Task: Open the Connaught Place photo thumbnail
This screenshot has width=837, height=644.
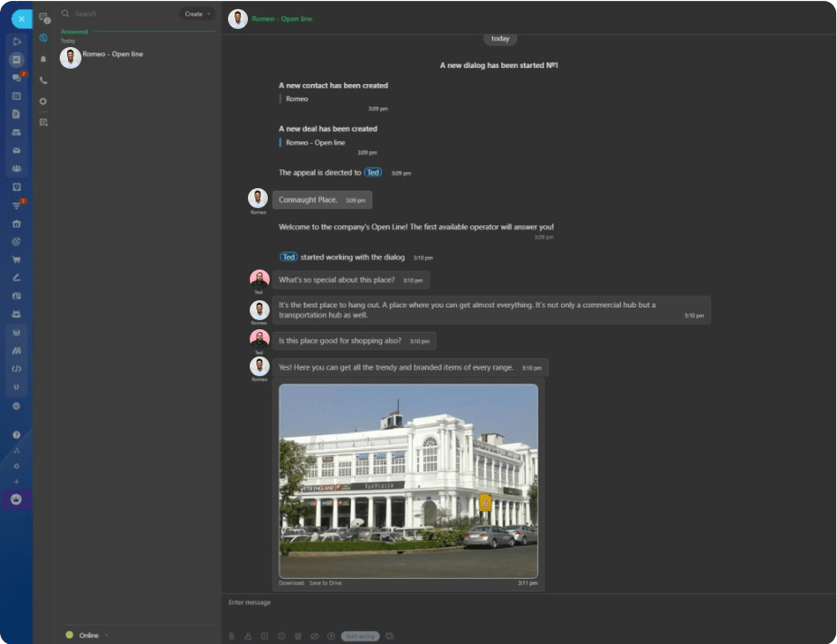Action: tap(408, 479)
